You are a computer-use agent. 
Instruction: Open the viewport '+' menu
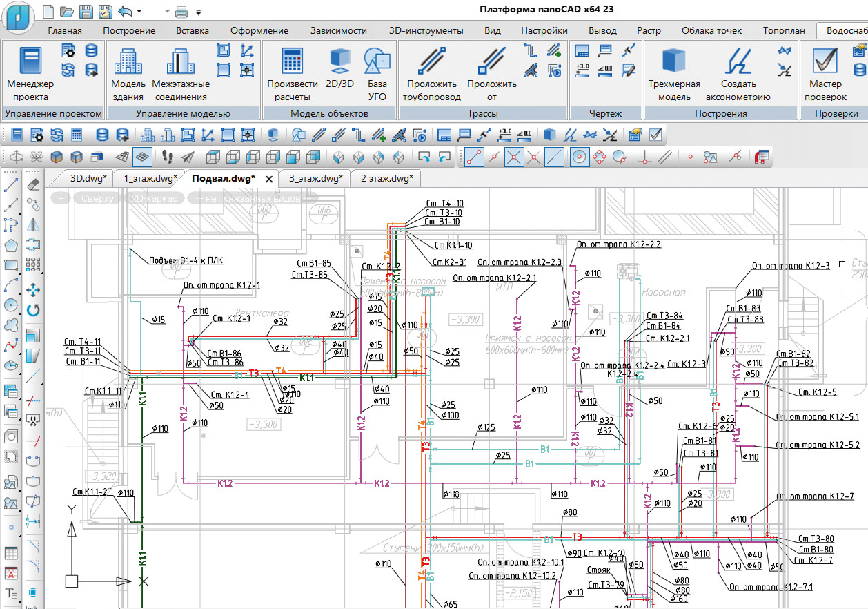tap(61, 198)
